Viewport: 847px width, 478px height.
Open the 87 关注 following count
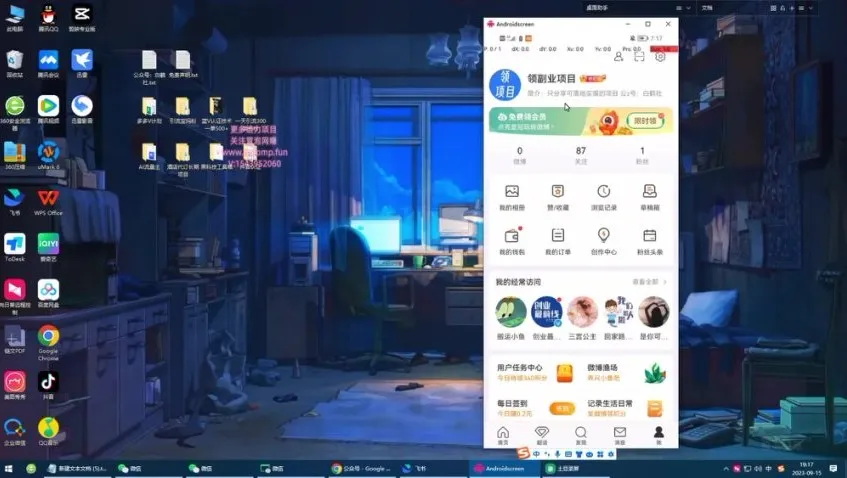click(x=580, y=155)
